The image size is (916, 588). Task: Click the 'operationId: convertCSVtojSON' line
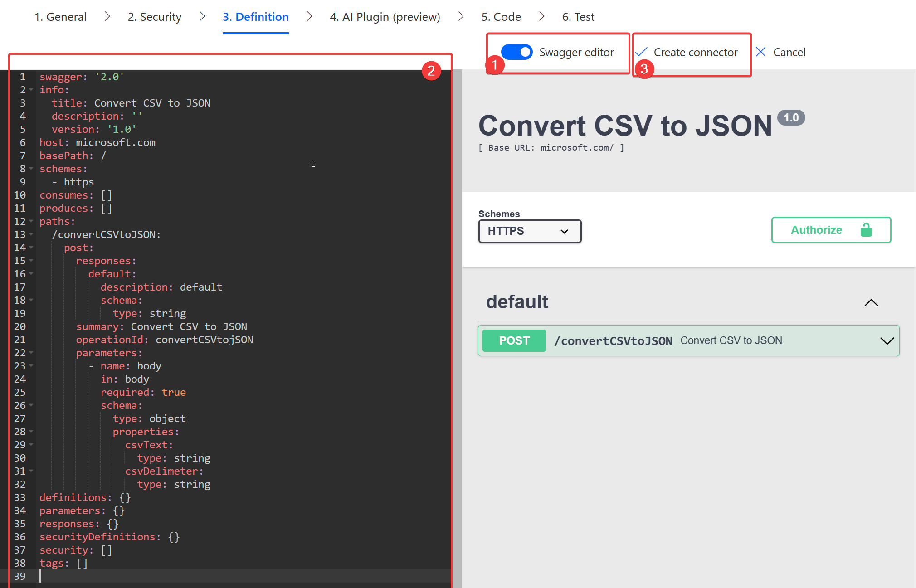(165, 340)
